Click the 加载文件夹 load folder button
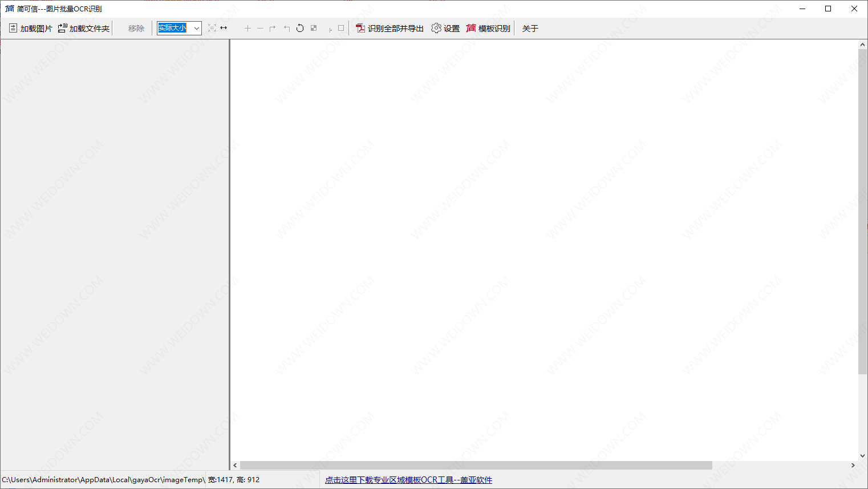 point(83,28)
